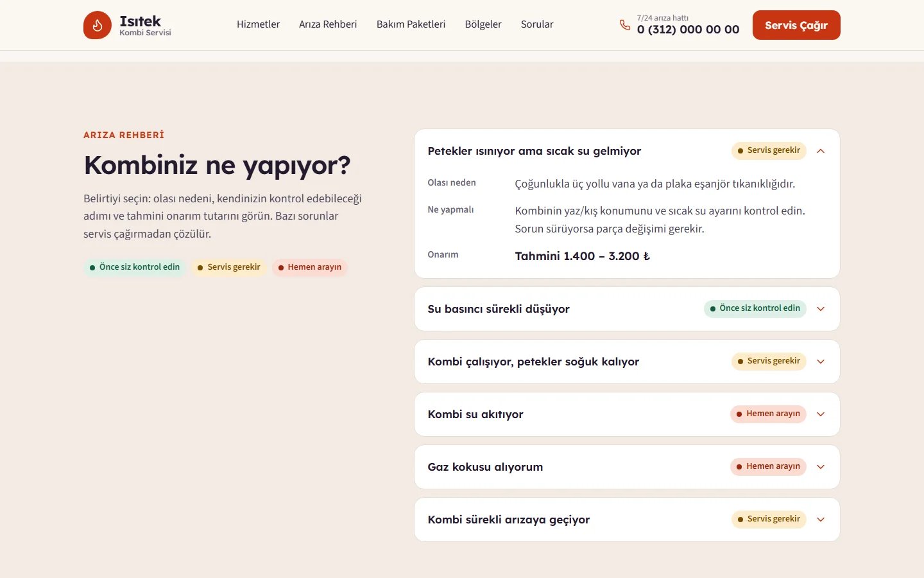The height and width of the screenshot is (578, 924).
Task: Open Bakım Paketleri nav link
Action: pos(411,24)
